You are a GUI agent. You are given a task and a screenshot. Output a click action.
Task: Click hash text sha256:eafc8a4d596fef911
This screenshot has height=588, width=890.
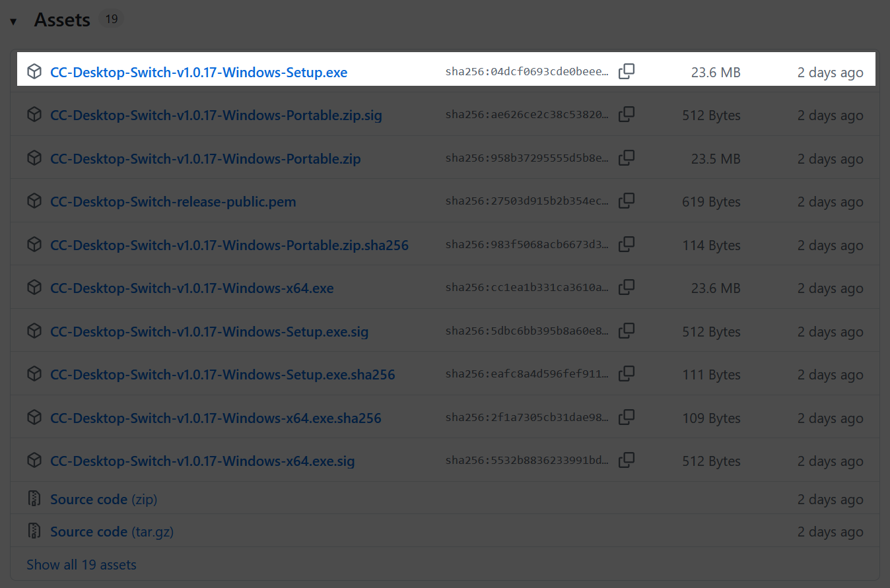coord(527,374)
